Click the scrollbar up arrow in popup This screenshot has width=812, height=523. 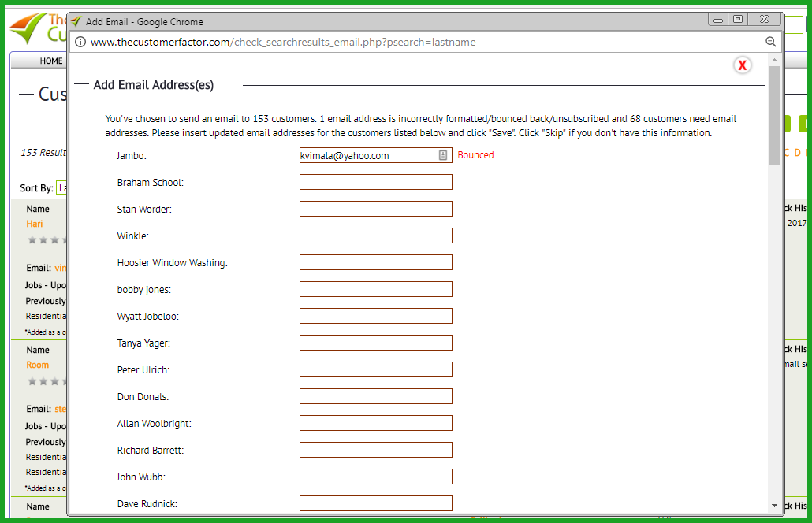click(x=774, y=61)
